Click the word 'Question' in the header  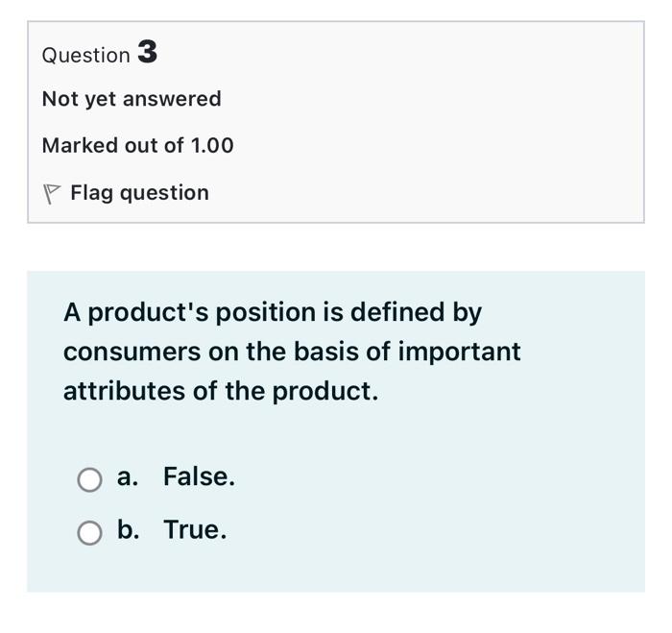(85, 56)
